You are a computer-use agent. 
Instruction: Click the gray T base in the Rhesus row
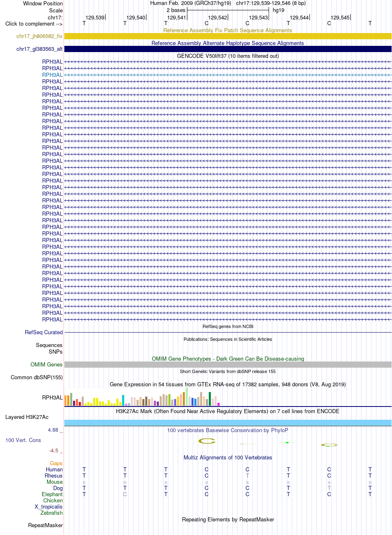click(x=248, y=476)
